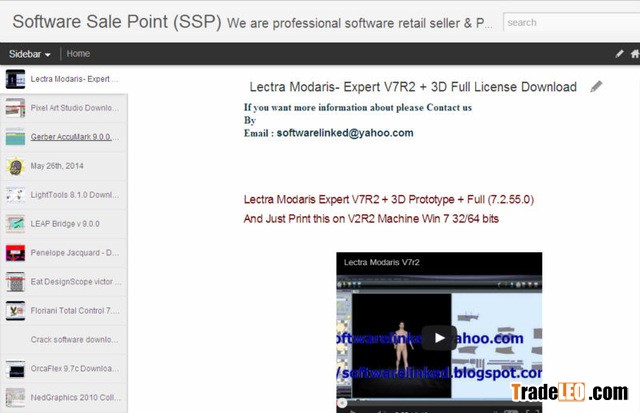
Task: Click the OrcaFlex post thumbnail
Action: 16,369
